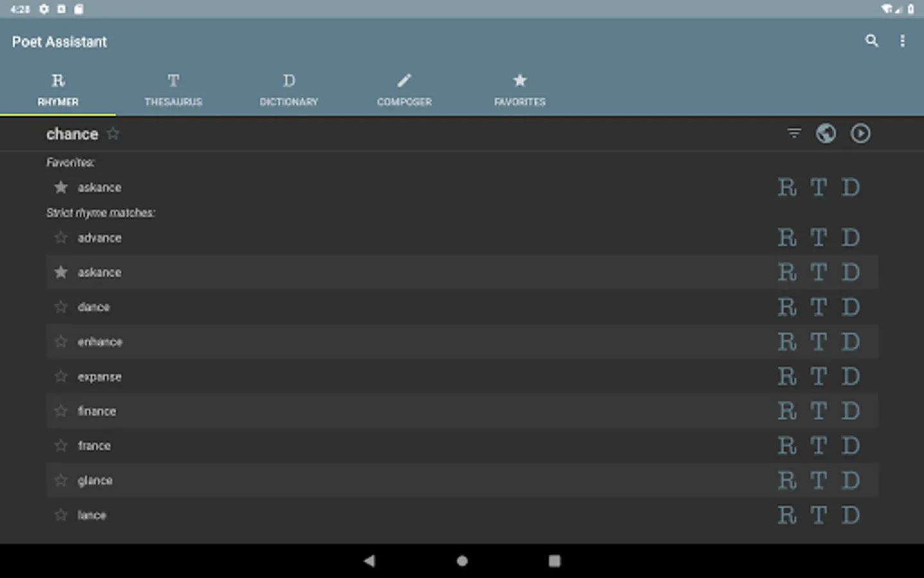924x578 pixels.
Task: Star the word france
Action: pos(61,446)
